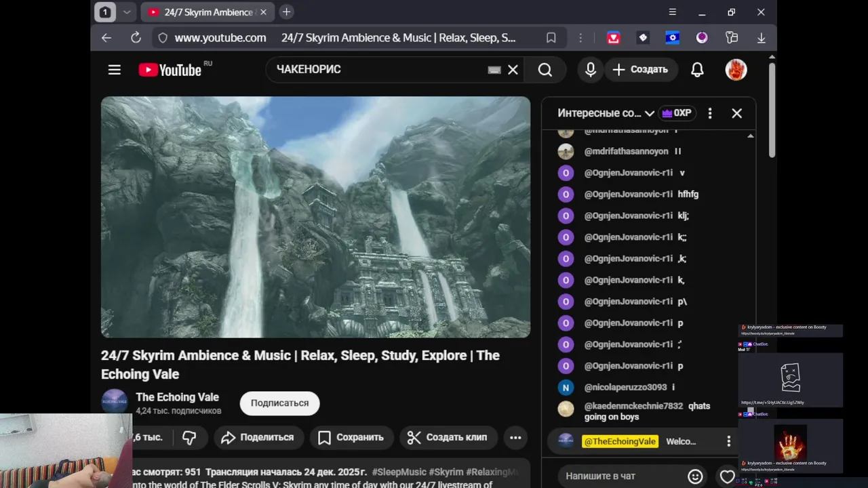Screen dimensions: 868x488
Task: Open the on-screen keyboard in search box
Action: click(494, 70)
